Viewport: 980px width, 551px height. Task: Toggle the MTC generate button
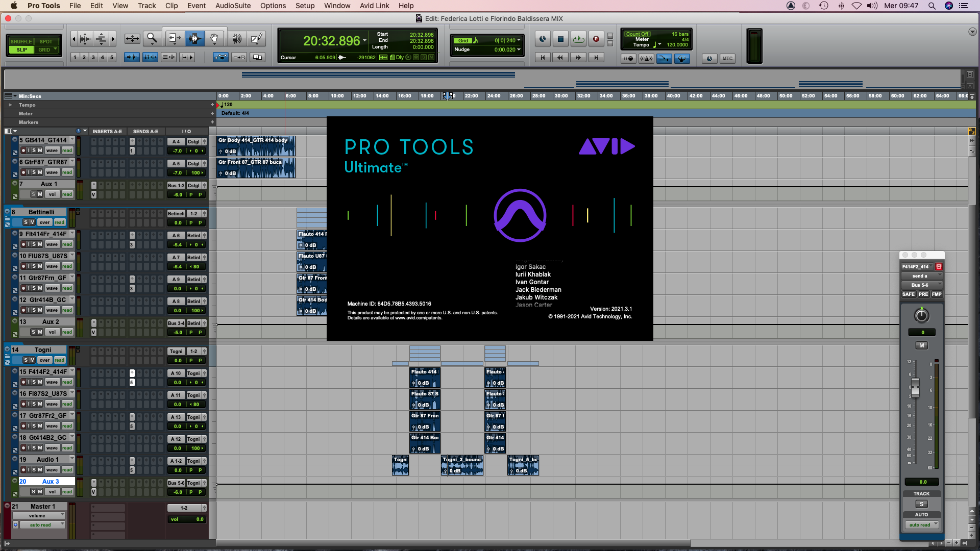[x=727, y=59]
